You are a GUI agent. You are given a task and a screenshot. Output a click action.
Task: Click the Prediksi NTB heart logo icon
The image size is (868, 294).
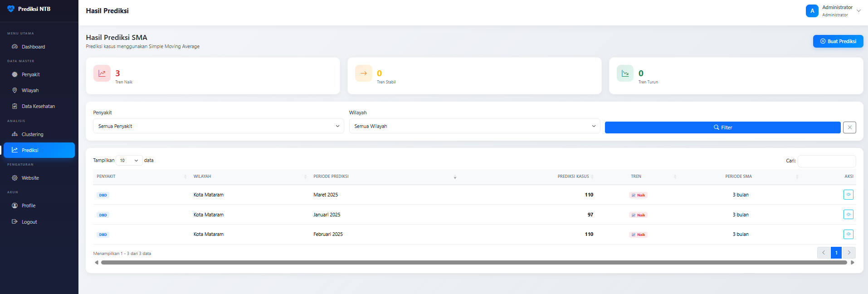[11, 9]
